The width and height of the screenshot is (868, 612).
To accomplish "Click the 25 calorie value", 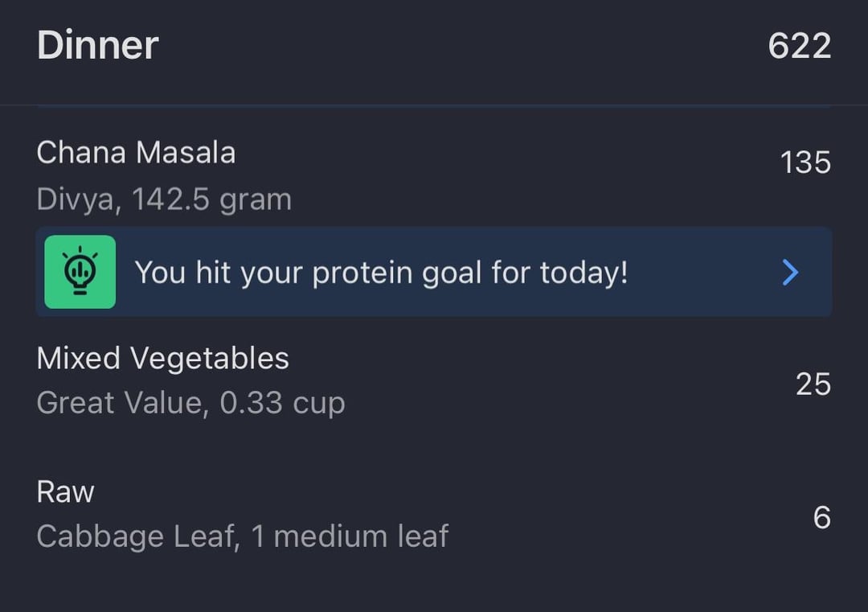I will (x=813, y=384).
